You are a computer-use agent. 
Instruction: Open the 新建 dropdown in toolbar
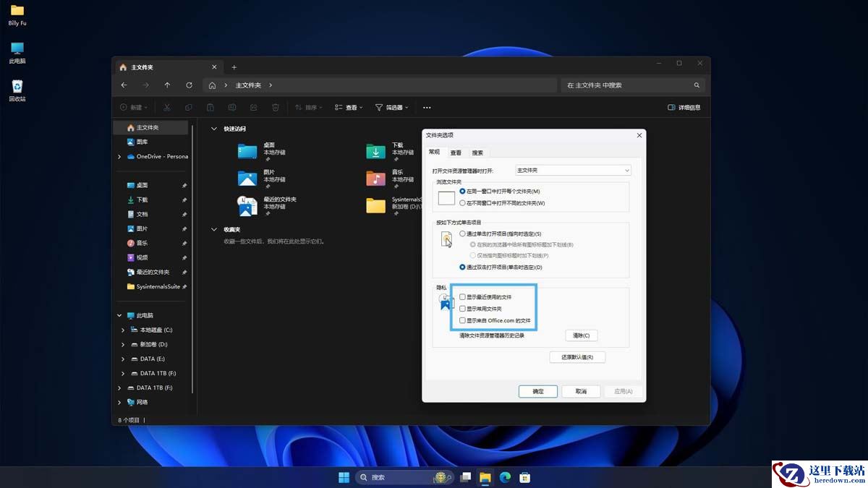tap(133, 108)
